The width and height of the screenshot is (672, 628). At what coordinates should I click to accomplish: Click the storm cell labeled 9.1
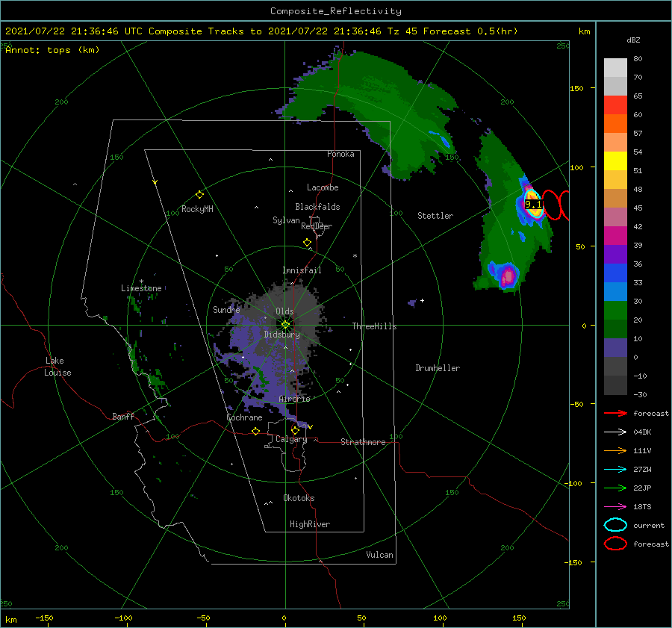tap(533, 204)
